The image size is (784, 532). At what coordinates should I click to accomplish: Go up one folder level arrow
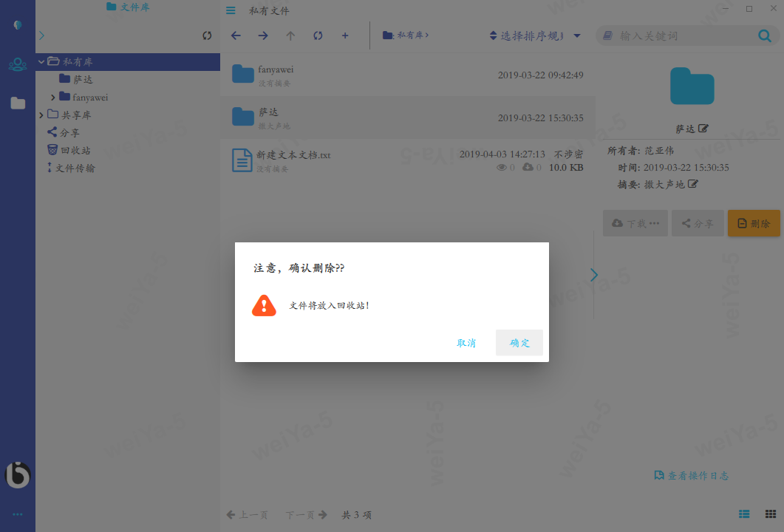click(x=290, y=35)
